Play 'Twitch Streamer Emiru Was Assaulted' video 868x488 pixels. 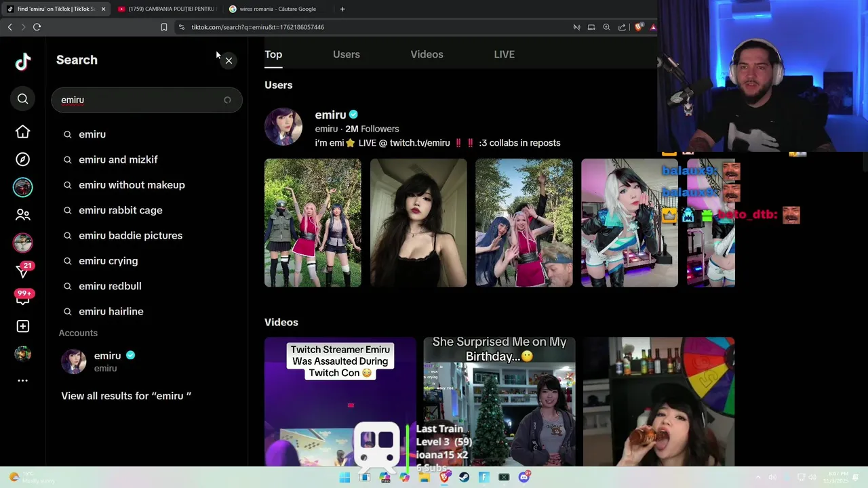(x=340, y=401)
